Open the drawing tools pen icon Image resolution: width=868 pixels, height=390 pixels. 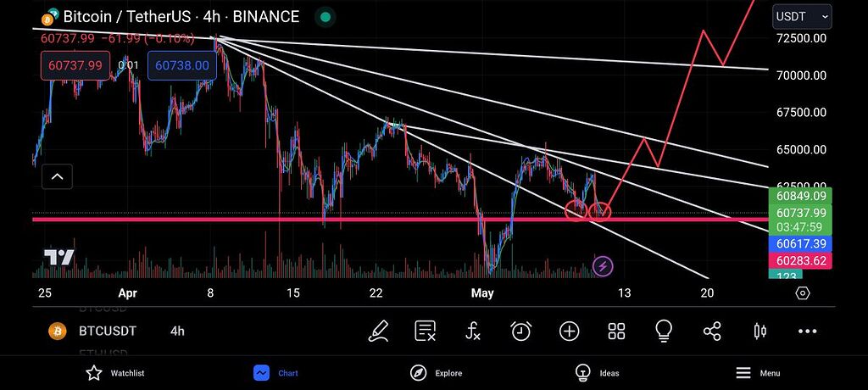point(379,331)
